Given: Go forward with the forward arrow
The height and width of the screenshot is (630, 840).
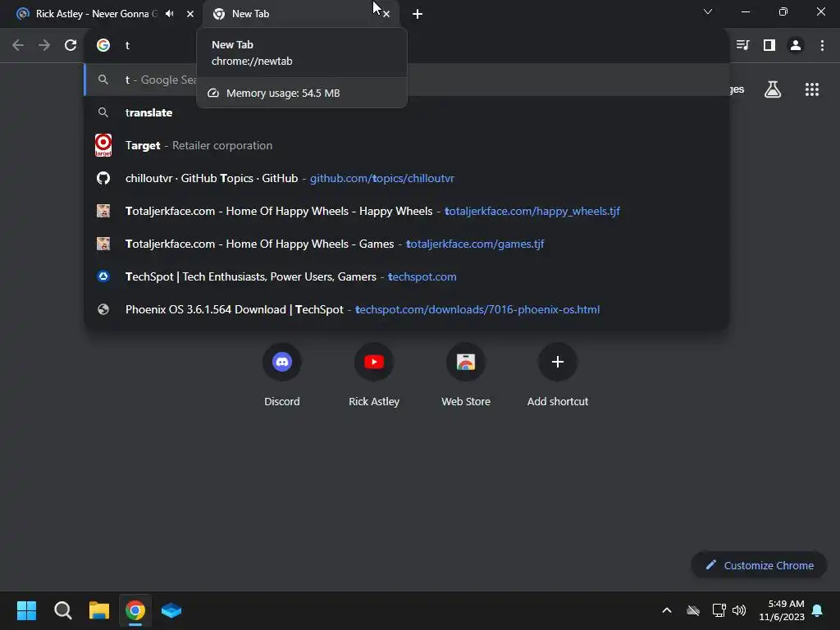Looking at the screenshot, I should coord(44,45).
